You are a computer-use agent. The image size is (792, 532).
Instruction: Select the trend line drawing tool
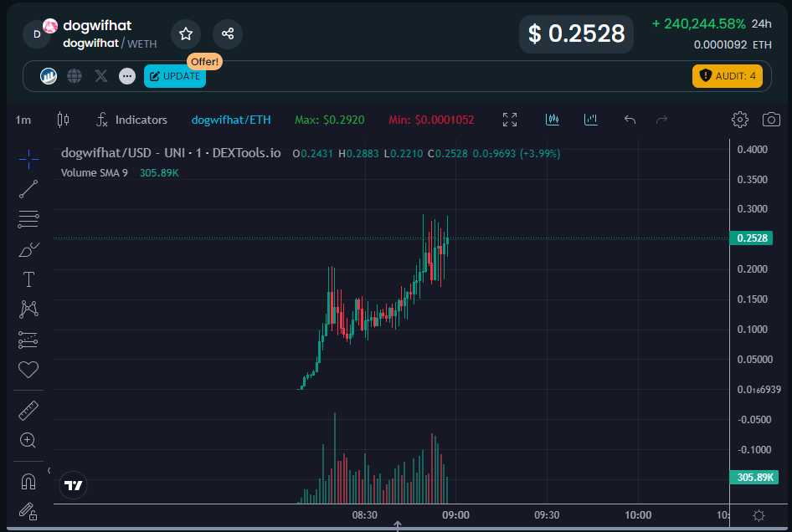[28, 189]
